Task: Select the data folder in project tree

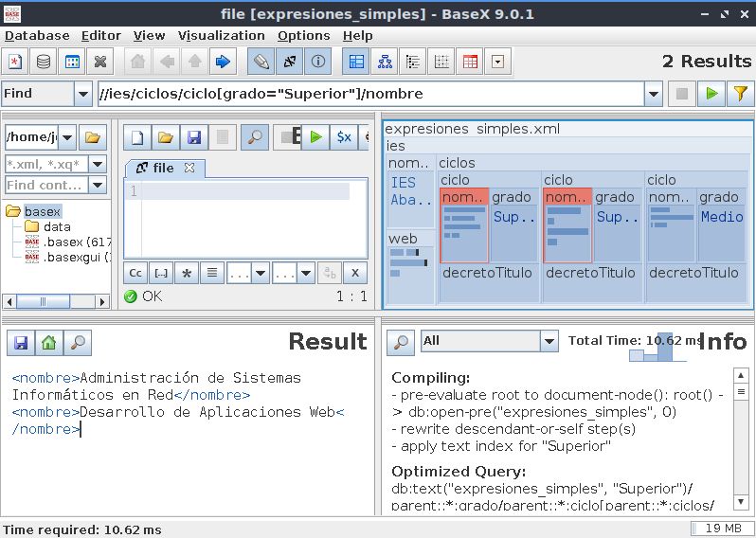Action: tap(56, 226)
